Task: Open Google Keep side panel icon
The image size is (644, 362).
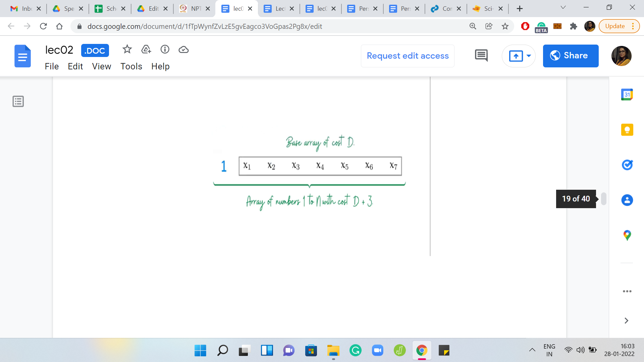Action: [x=627, y=130]
